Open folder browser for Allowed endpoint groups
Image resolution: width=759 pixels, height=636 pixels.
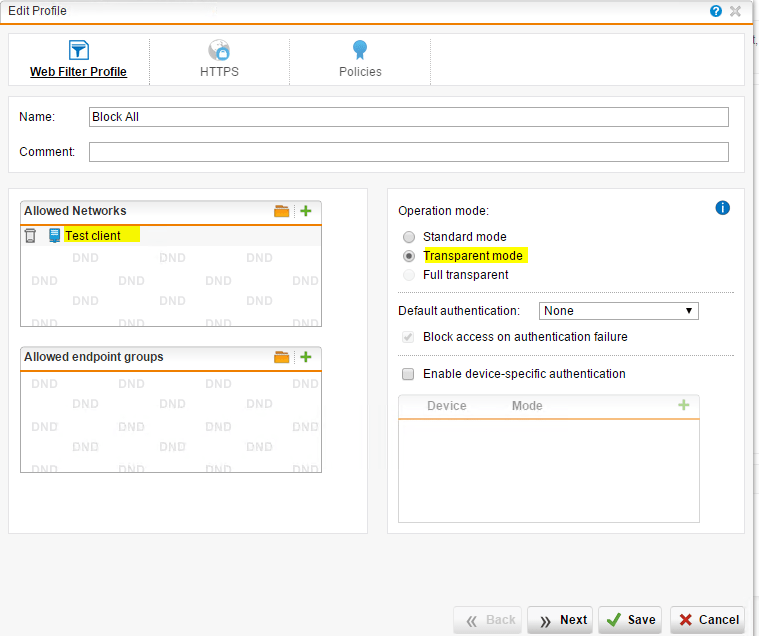(281, 357)
